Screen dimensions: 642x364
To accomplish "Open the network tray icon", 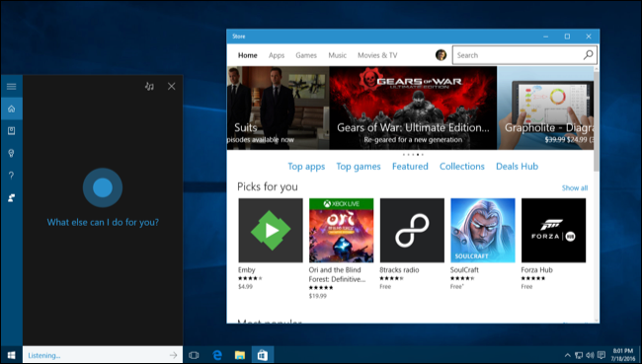I will pyautogui.click(x=579, y=355).
